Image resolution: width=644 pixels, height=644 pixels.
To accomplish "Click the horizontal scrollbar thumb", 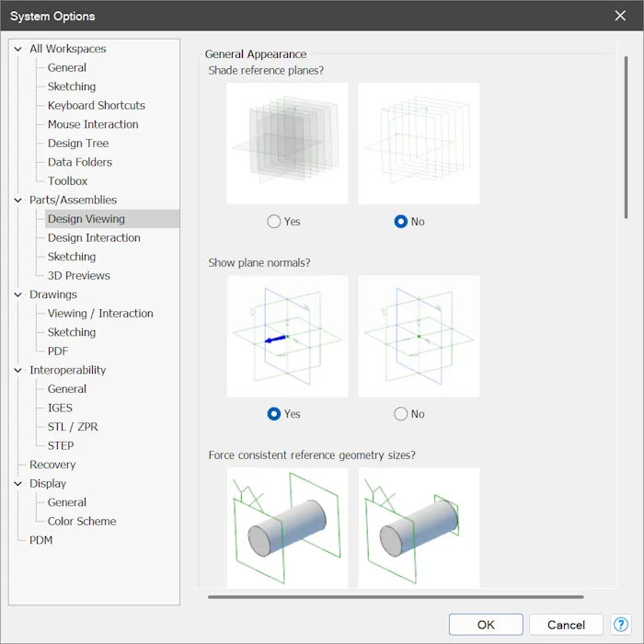I will 396,597.
